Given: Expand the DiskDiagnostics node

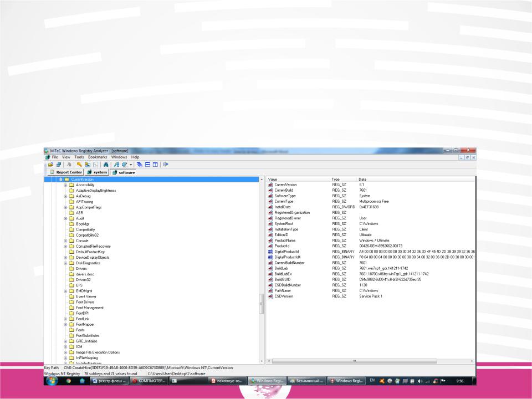Looking at the screenshot, I should pos(65,263).
